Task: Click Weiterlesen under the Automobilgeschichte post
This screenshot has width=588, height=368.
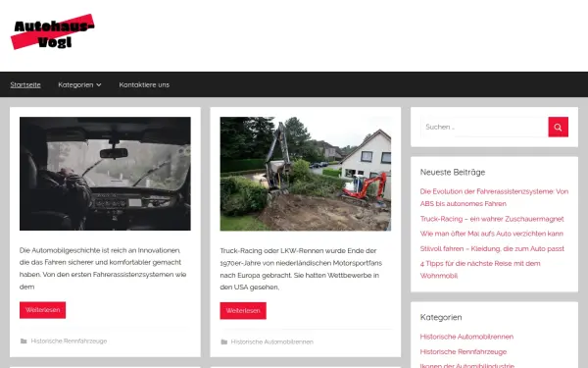Action: [43, 310]
